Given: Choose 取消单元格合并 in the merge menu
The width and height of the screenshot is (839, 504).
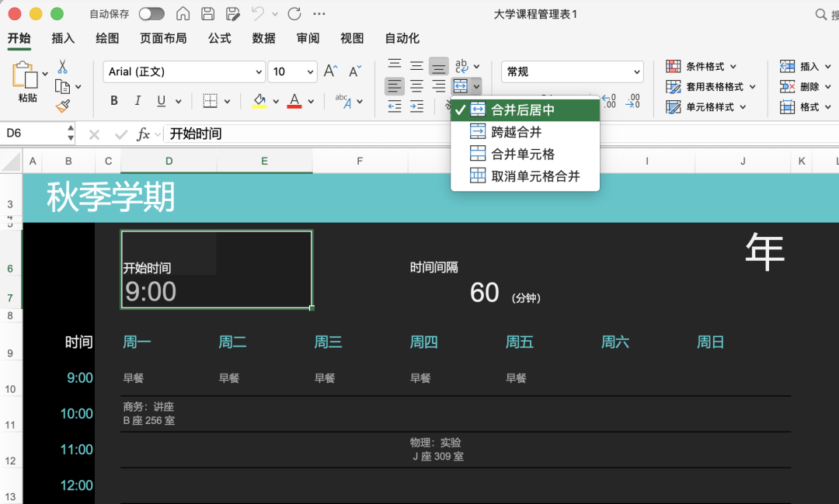Looking at the screenshot, I should (525, 176).
